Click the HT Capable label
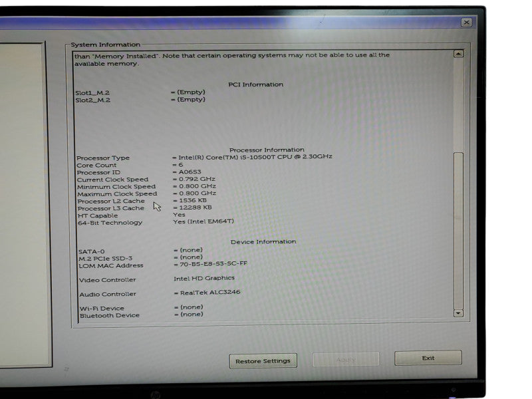 (x=98, y=215)
